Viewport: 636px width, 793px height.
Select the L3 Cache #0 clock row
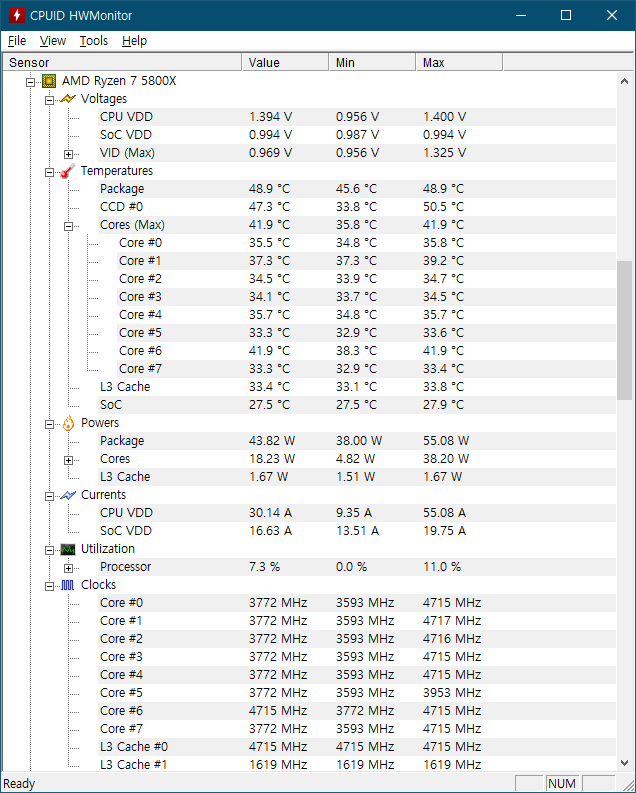pyautogui.click(x=357, y=747)
